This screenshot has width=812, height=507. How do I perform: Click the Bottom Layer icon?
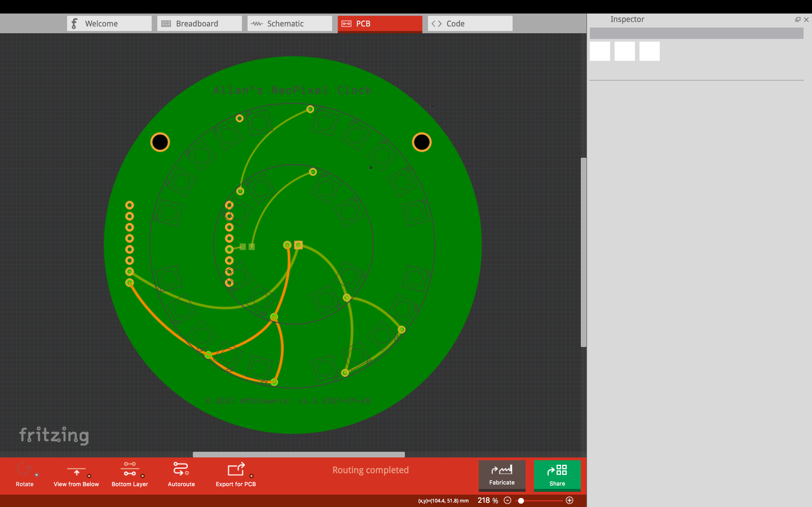(130, 469)
